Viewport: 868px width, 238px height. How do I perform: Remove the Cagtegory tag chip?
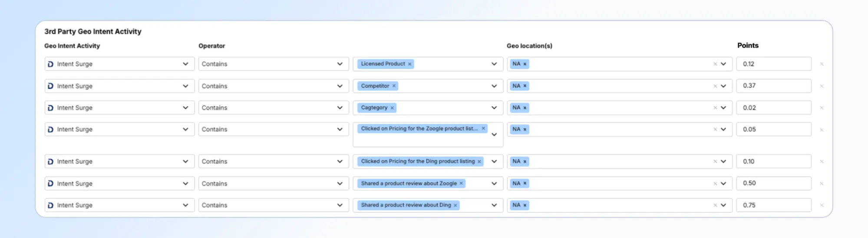point(392,108)
